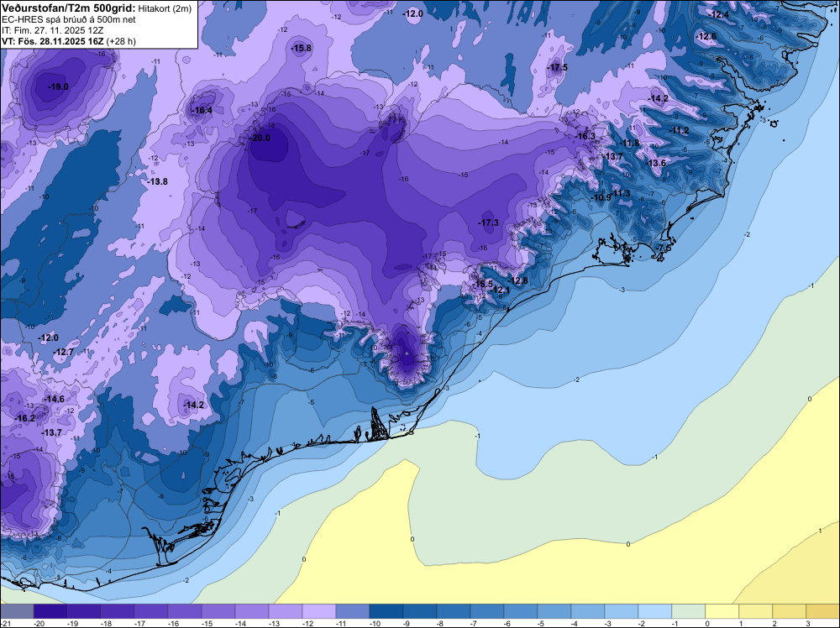Click the legend number 2

(774, 623)
